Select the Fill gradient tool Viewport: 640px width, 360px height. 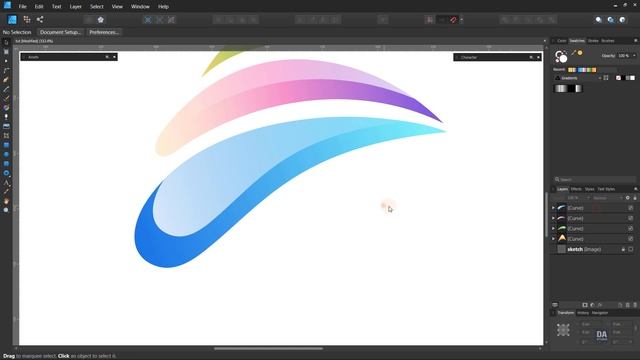coord(6,108)
